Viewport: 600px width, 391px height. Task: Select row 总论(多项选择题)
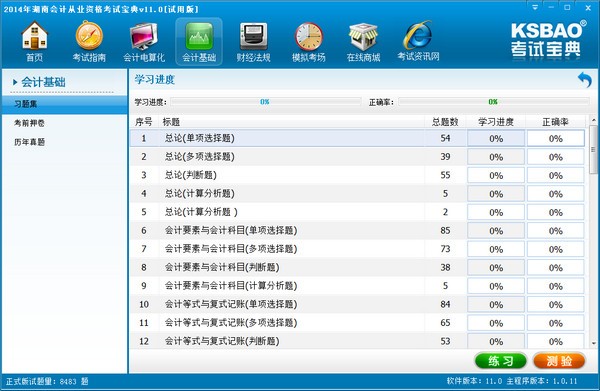click(357, 156)
